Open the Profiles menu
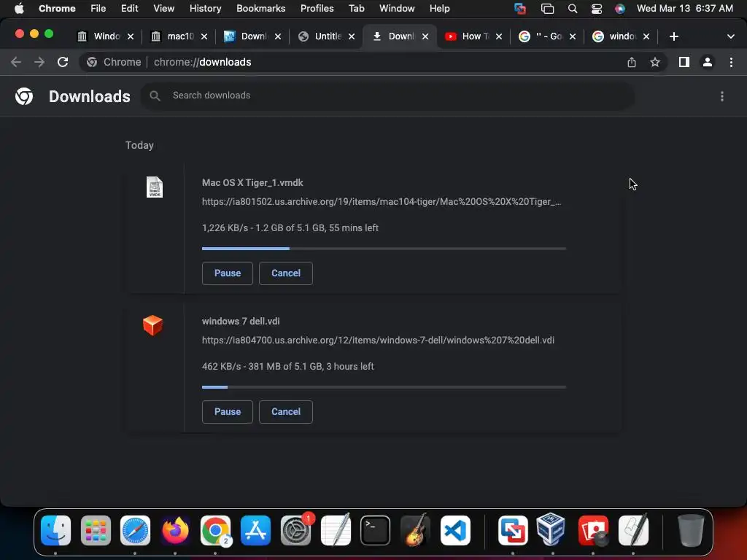Viewport: 747px width, 560px height. click(317, 9)
